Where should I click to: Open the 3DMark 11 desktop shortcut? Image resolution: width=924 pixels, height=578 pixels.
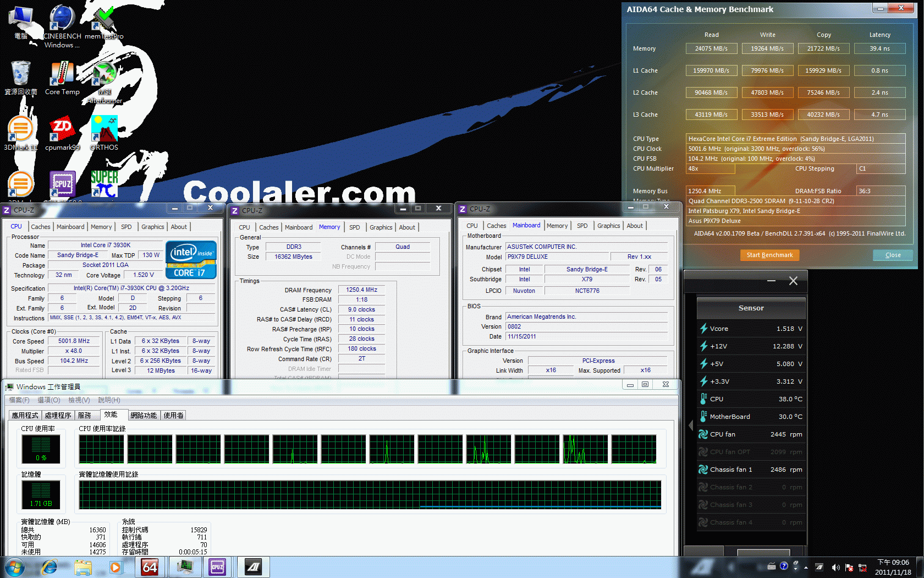20,133
